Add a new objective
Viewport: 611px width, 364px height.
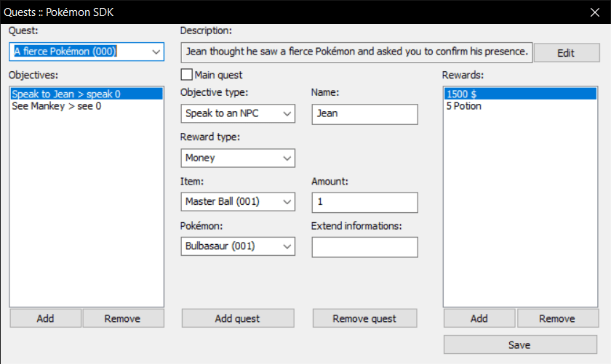tap(46, 318)
